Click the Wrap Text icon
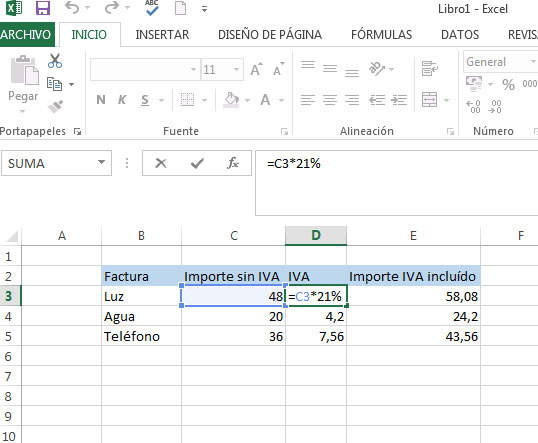 (x=430, y=68)
